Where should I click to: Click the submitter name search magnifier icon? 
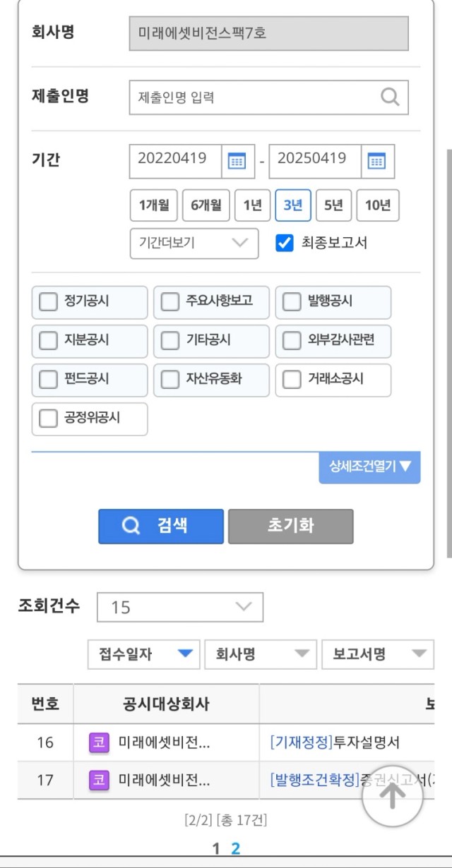390,97
